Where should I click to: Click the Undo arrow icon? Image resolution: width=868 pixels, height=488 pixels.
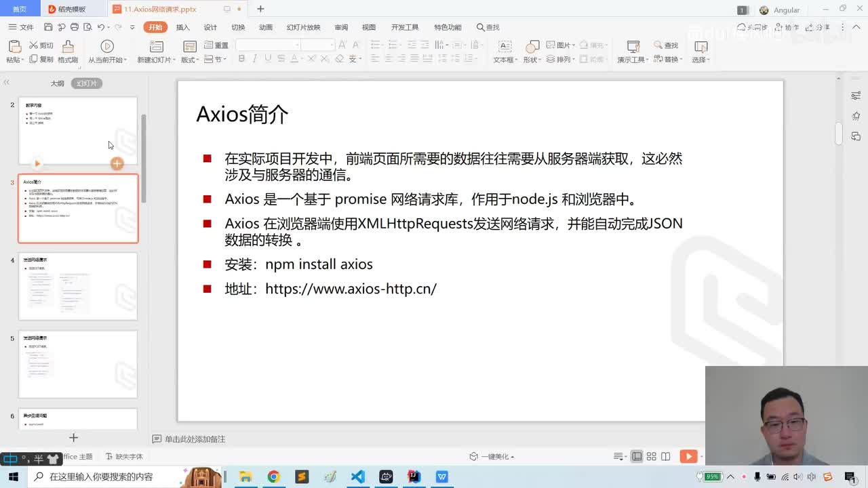click(100, 27)
